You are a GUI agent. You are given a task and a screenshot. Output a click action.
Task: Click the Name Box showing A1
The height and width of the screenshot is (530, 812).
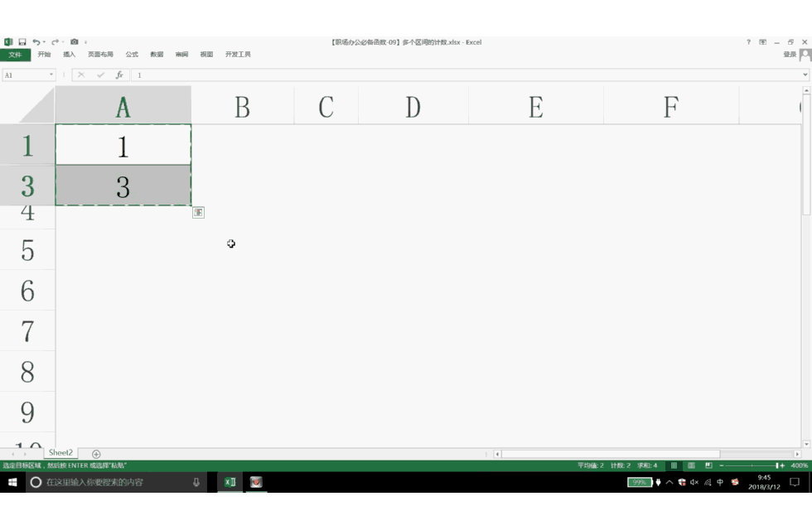pyautogui.click(x=25, y=75)
